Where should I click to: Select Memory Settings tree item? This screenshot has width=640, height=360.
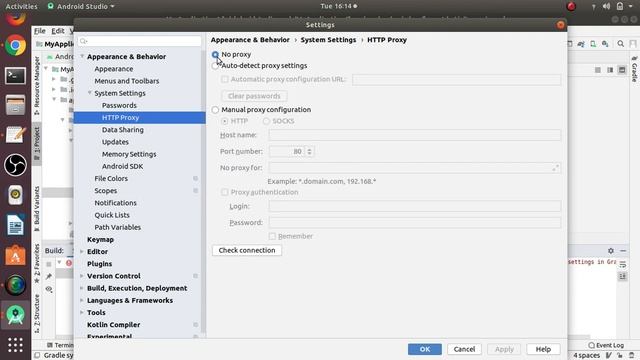tap(129, 154)
